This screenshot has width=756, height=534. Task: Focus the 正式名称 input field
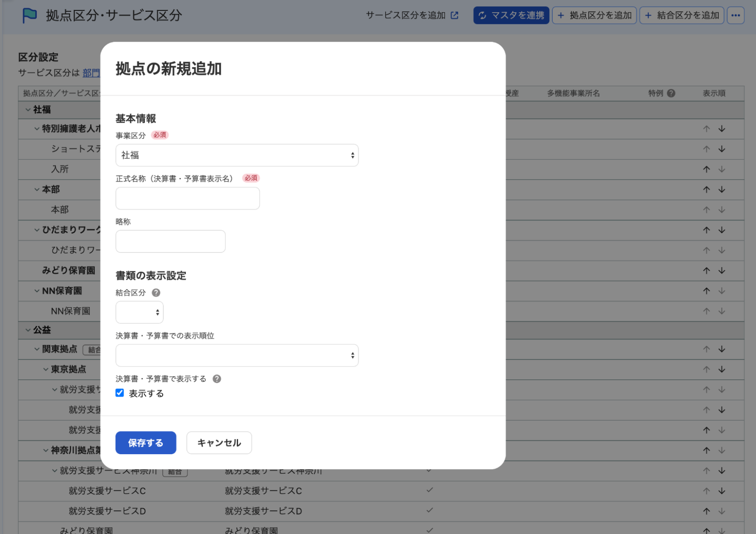187,199
